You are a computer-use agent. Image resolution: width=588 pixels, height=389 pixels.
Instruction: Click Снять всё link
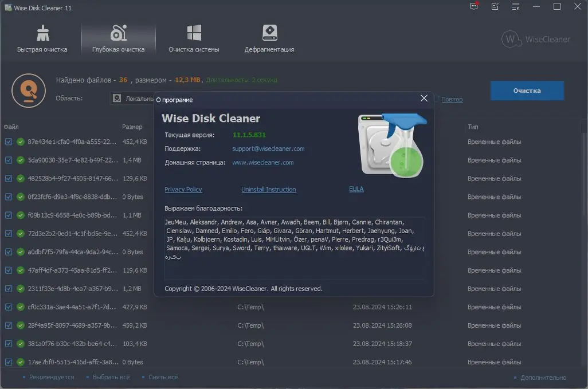[x=163, y=377]
